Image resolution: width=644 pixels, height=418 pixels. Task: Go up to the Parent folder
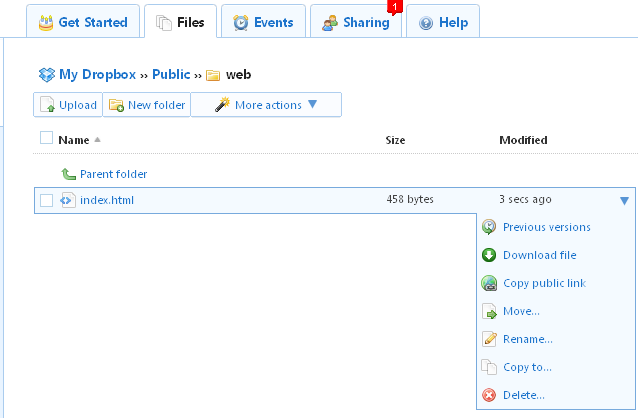(113, 174)
